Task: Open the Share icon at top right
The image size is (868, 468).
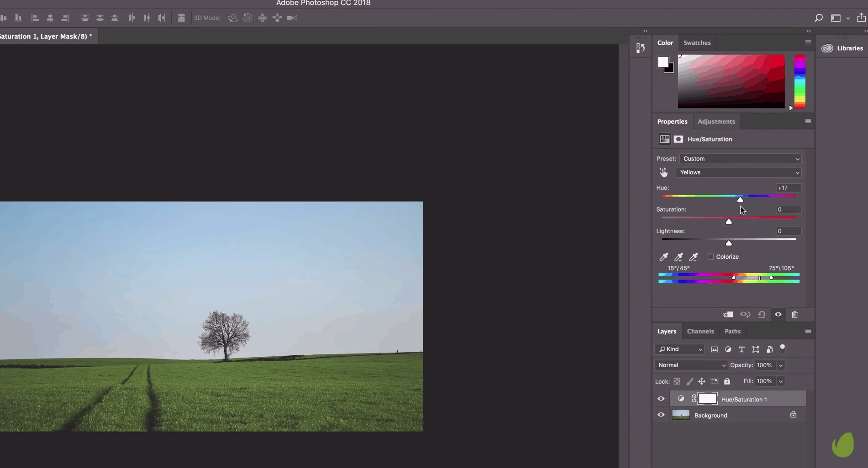Action: point(861,17)
